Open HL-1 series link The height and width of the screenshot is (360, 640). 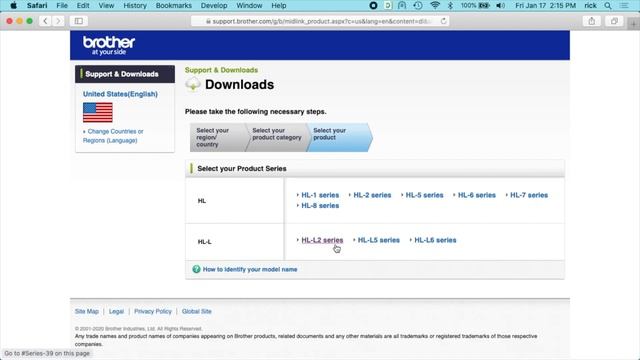tap(320, 195)
